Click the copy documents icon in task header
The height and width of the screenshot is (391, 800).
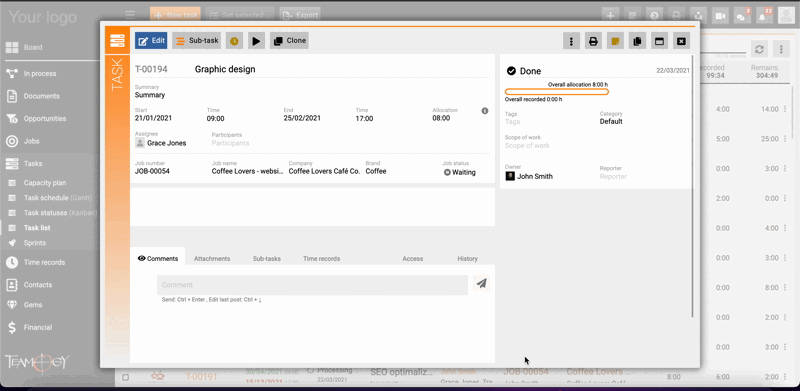(637, 41)
